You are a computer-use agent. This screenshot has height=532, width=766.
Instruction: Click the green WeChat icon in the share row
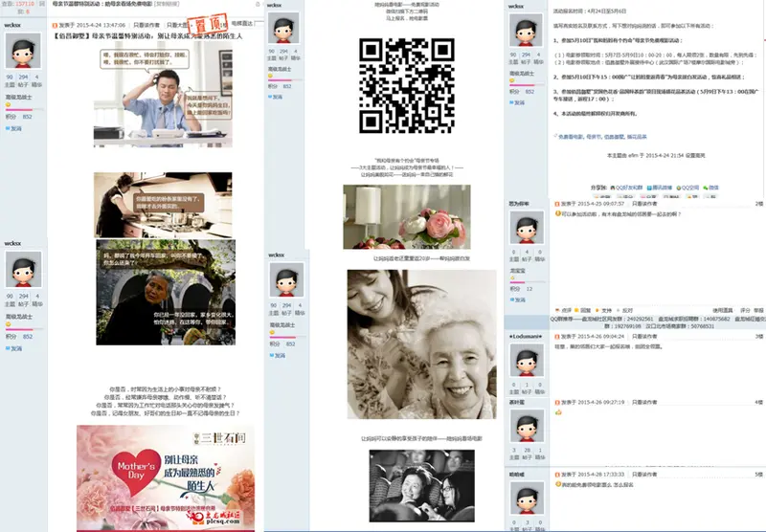(x=706, y=188)
